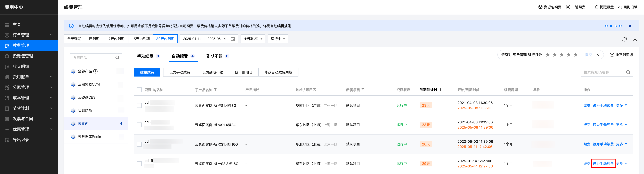Click 找不到资源 help icon
This screenshot has height=174, width=644.
612,55
